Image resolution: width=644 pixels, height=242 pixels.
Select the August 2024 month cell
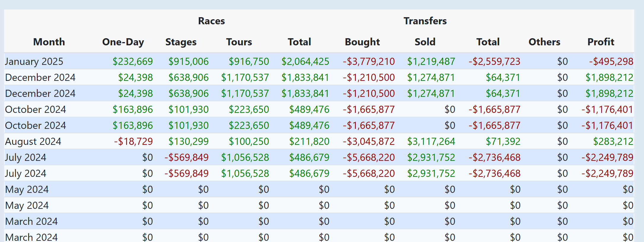pos(33,142)
